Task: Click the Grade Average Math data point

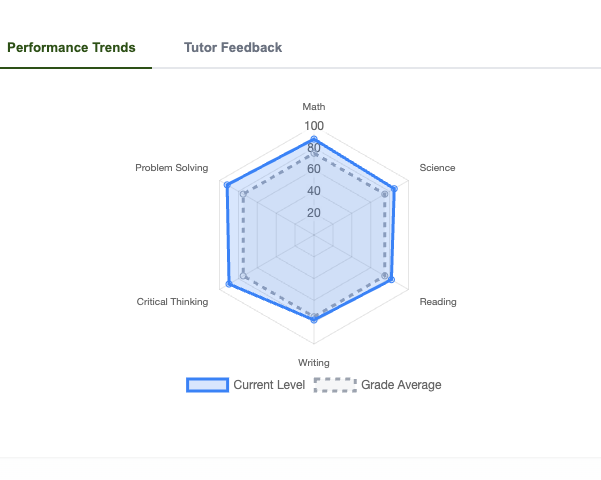Action: click(x=314, y=154)
